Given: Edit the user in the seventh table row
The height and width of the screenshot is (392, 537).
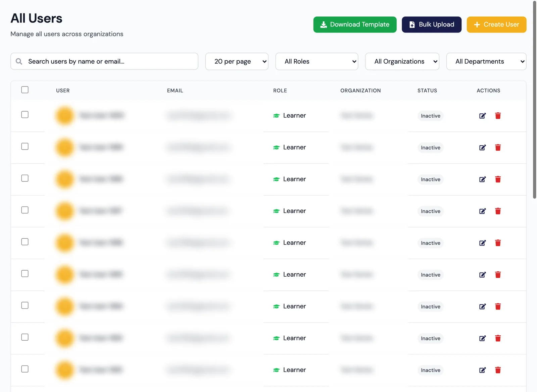Looking at the screenshot, I should (x=482, y=306).
